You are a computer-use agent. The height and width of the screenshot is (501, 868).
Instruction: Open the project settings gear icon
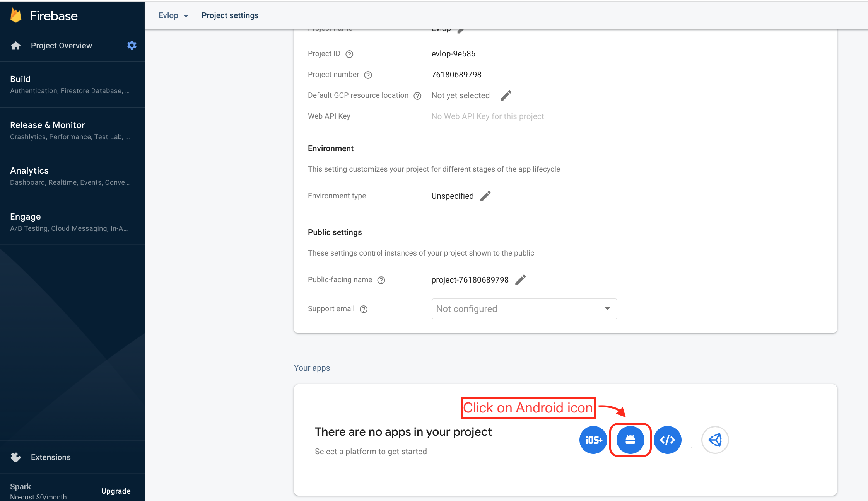(x=132, y=45)
